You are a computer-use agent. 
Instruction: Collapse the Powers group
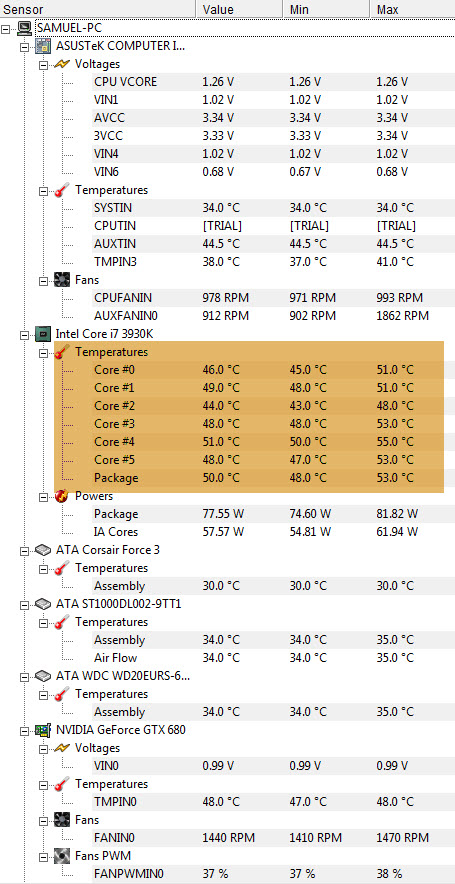click(x=43, y=497)
